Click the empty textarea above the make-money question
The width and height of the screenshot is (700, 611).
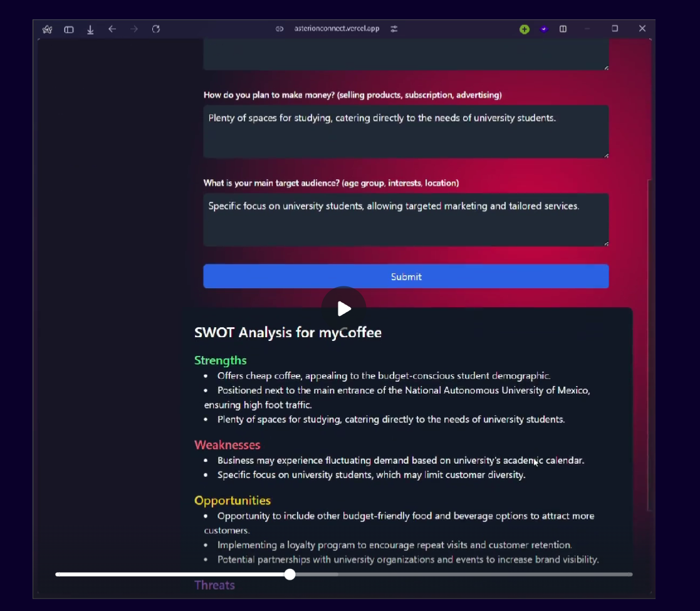click(406, 55)
